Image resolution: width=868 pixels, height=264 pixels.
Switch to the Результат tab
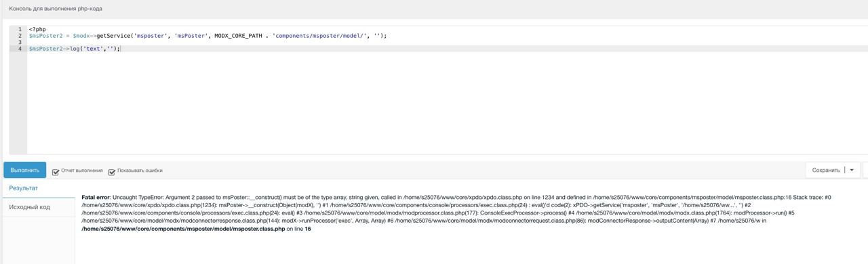(24, 188)
